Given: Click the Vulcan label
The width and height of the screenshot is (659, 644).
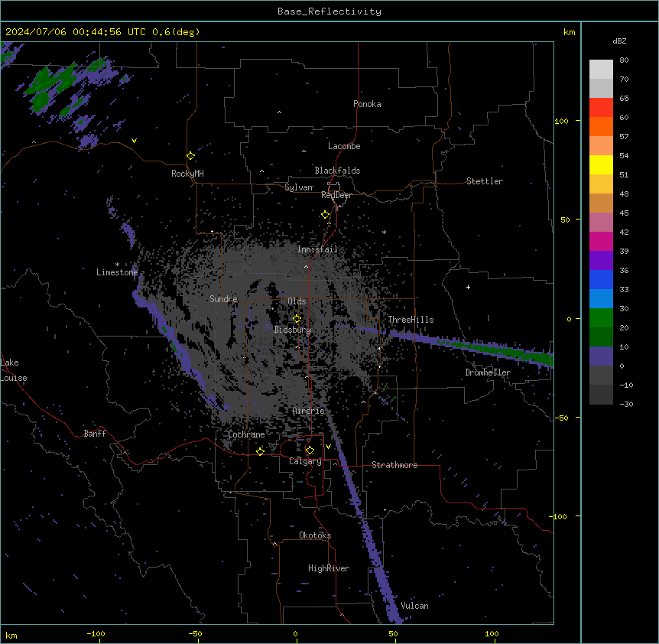Looking at the screenshot, I should (x=415, y=606).
